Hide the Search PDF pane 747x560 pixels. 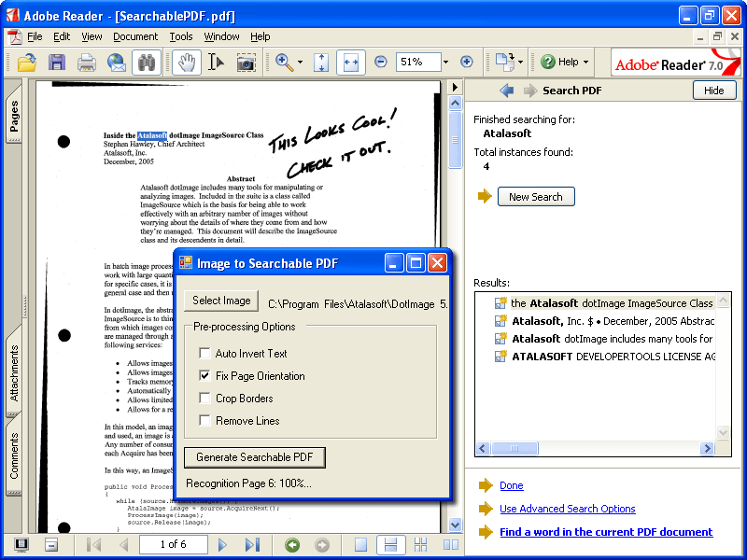(x=714, y=91)
